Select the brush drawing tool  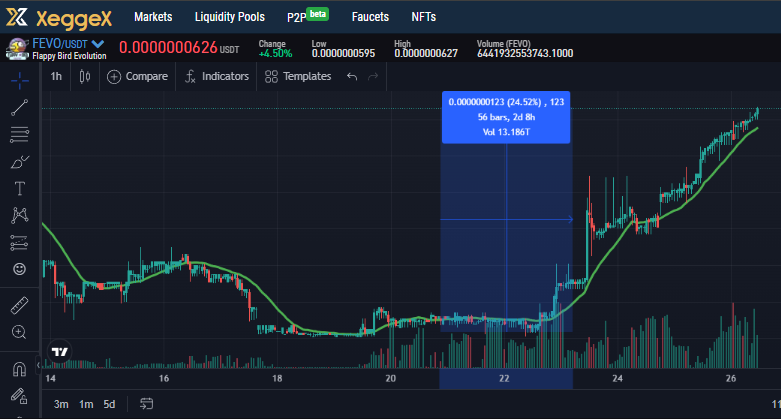19,162
